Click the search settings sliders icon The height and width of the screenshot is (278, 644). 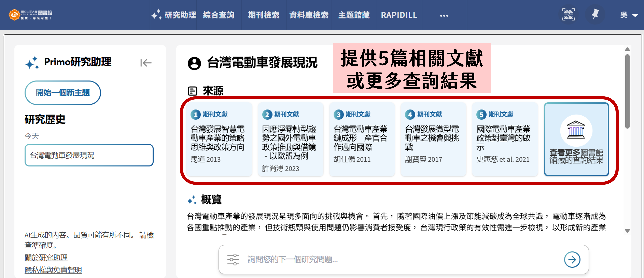[233, 260]
